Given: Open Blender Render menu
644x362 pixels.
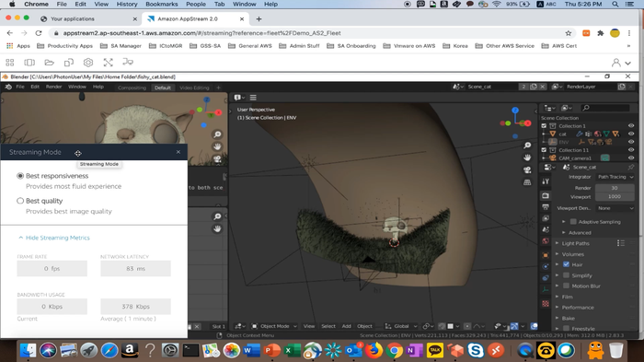Looking at the screenshot, I should tap(53, 87).
